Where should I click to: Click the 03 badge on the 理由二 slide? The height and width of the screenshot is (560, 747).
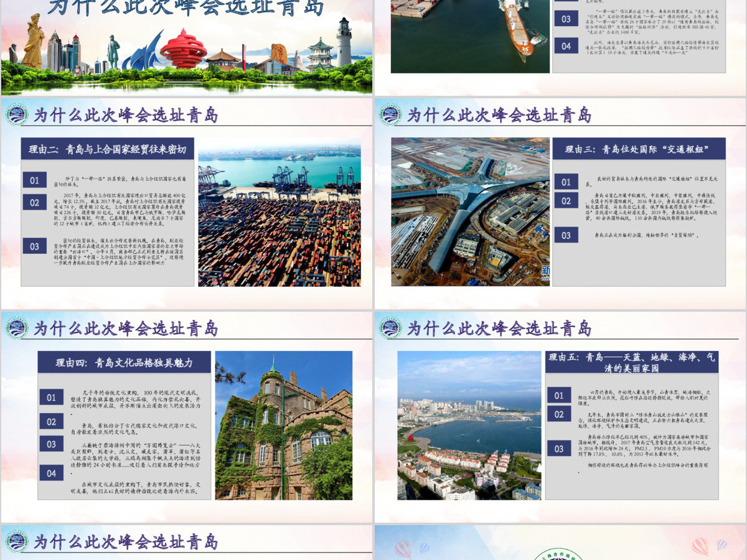point(35,246)
